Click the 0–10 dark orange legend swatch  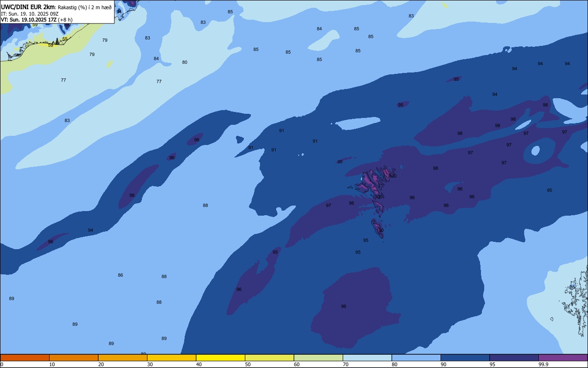pos(25,357)
